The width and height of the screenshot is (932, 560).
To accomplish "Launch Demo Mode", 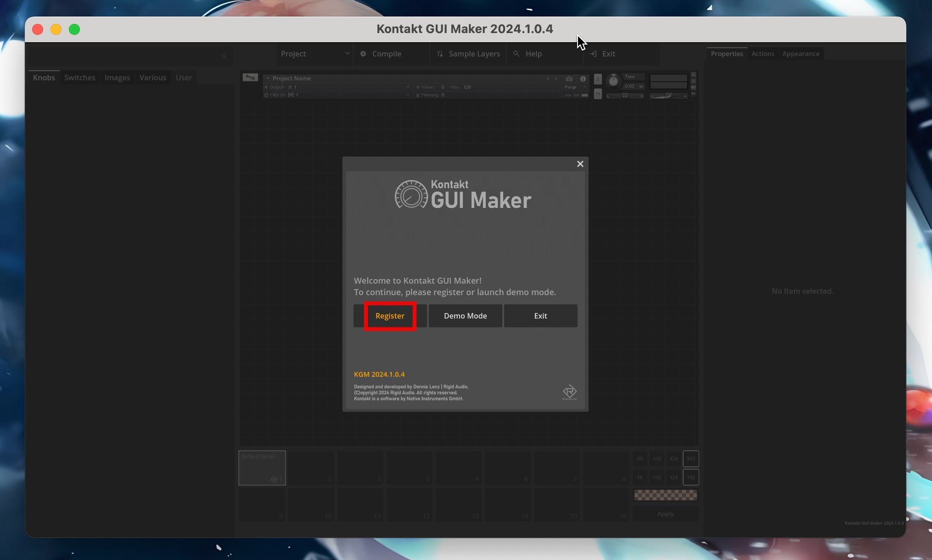I will (465, 316).
